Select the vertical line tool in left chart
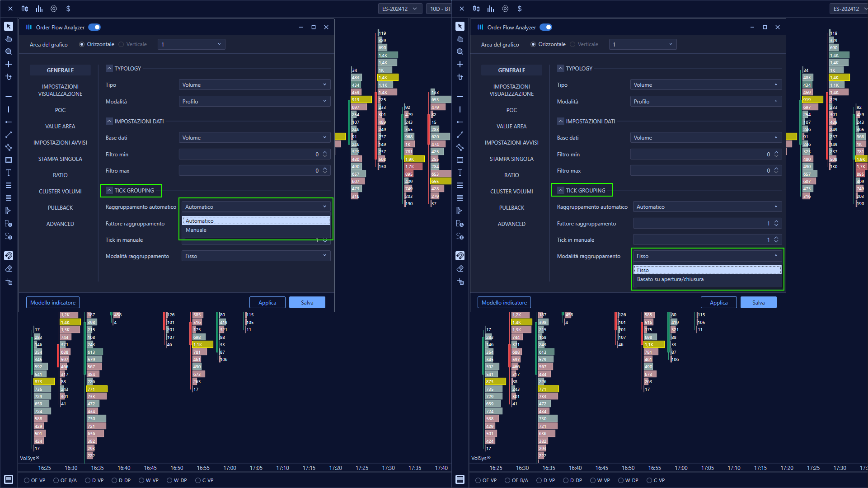The height and width of the screenshot is (488, 868). [x=9, y=109]
